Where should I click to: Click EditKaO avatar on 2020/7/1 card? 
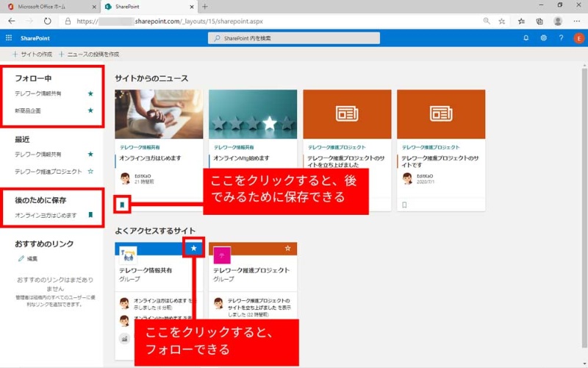pyautogui.click(x=407, y=178)
